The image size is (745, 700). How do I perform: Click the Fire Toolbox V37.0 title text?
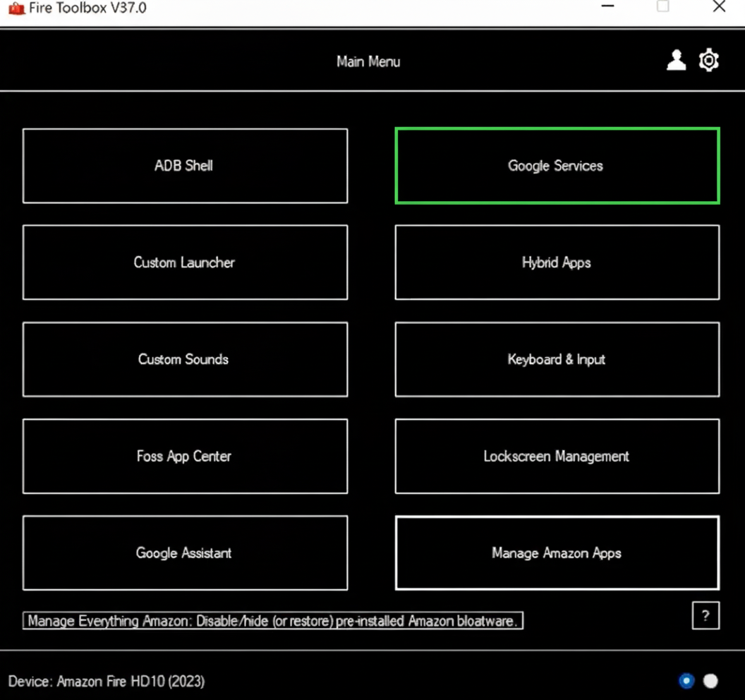tap(87, 8)
